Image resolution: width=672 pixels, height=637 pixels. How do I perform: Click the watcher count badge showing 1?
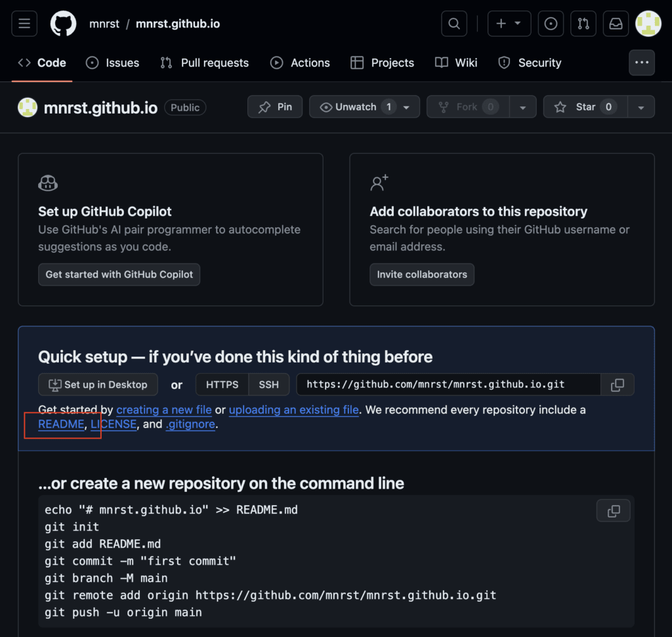[388, 107]
